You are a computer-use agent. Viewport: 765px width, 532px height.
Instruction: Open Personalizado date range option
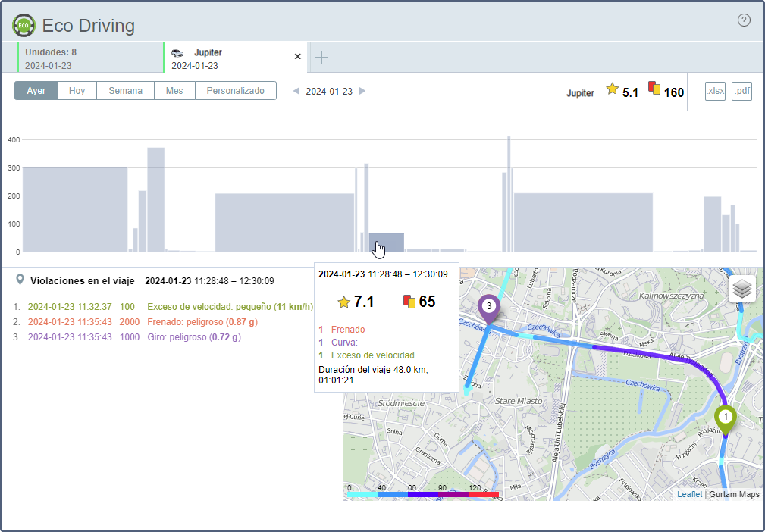point(235,91)
